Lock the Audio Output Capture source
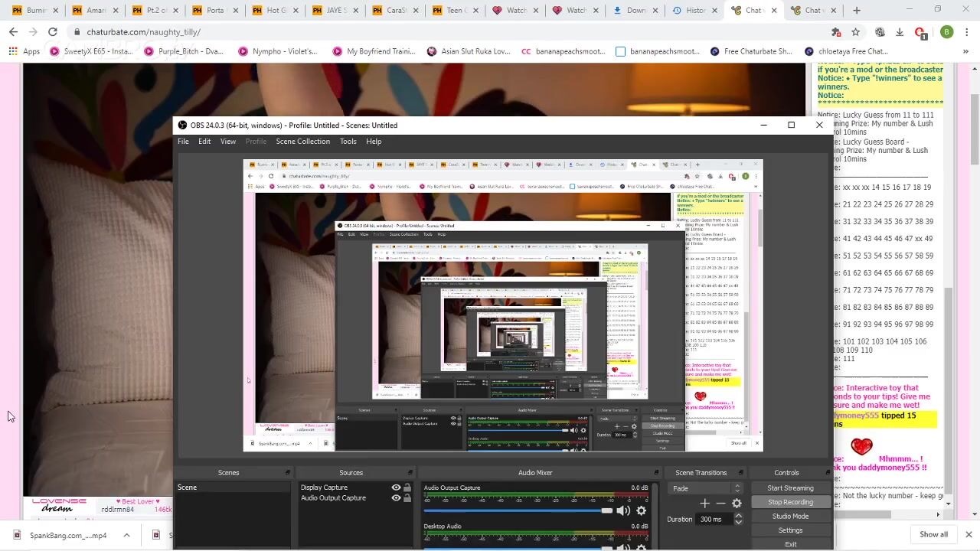The image size is (980, 551). tap(407, 498)
